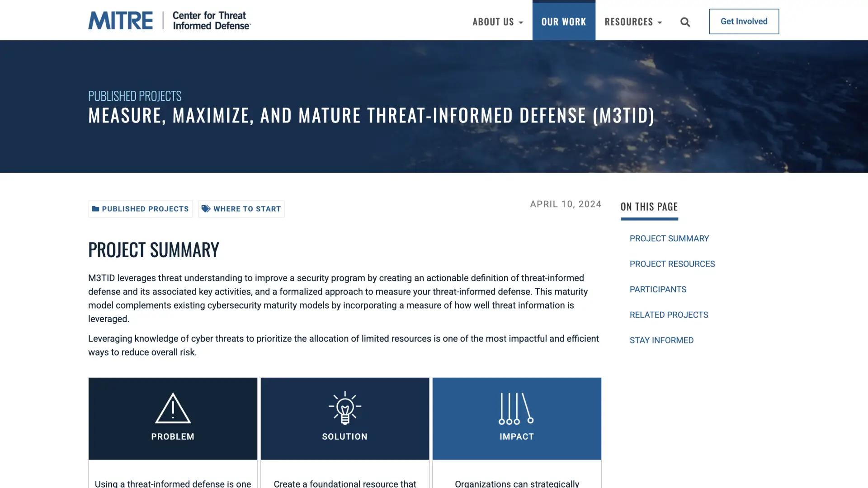Select the Project Summary sidebar link
The height and width of the screenshot is (488, 868).
(669, 239)
